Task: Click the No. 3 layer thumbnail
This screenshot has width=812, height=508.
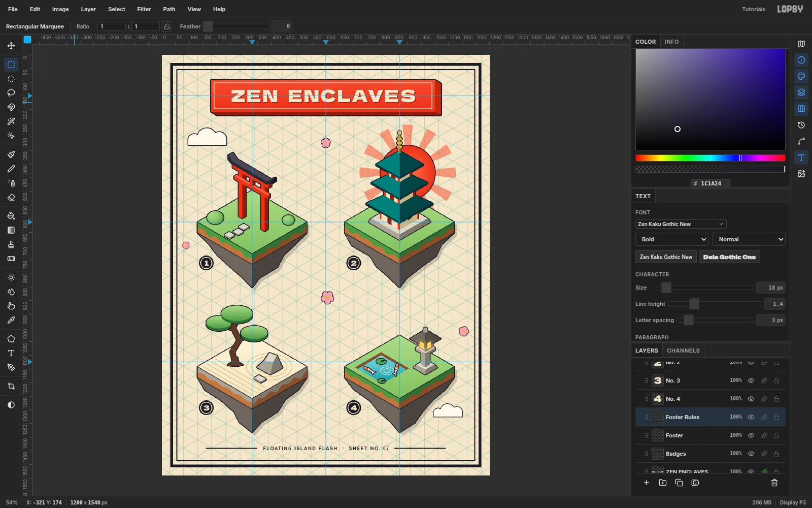Action: [658, 380]
